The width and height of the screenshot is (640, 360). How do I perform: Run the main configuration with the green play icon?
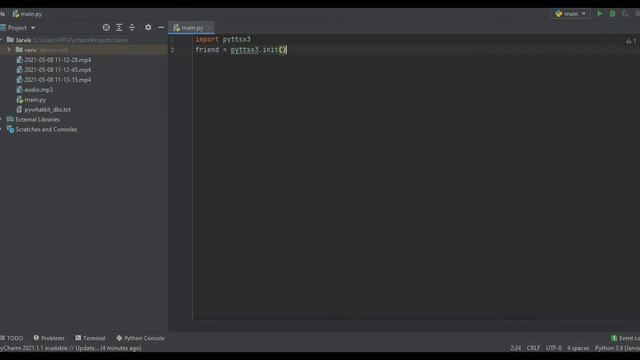pos(600,13)
